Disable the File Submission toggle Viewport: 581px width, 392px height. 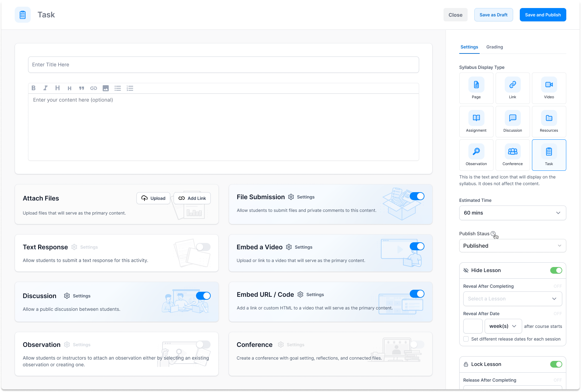tap(417, 197)
